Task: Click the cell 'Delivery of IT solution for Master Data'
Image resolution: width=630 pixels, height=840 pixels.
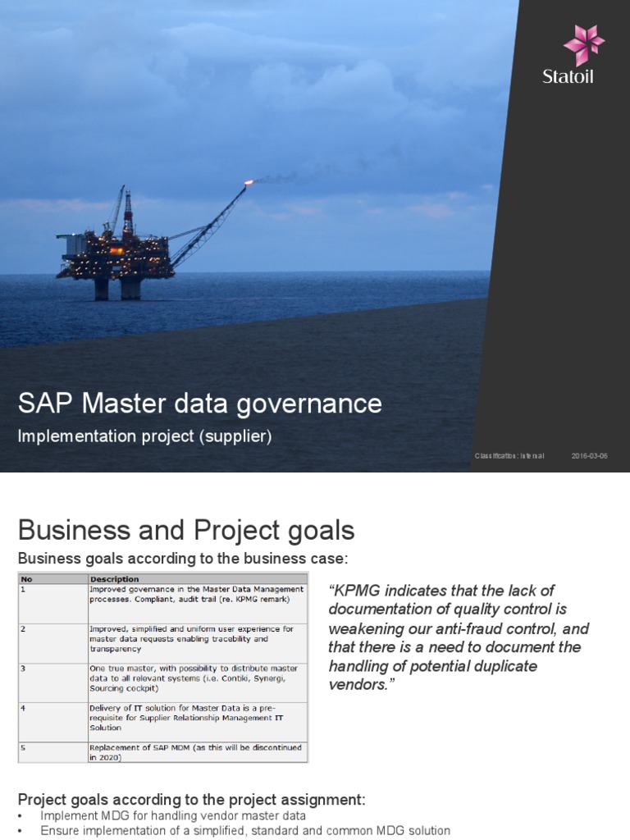Action: coord(198,722)
